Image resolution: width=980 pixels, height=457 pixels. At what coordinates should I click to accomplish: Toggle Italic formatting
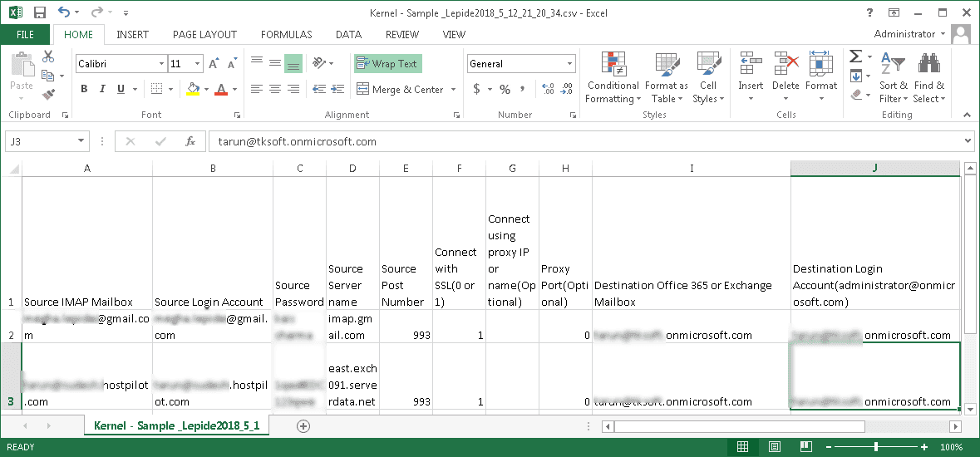[x=102, y=90]
